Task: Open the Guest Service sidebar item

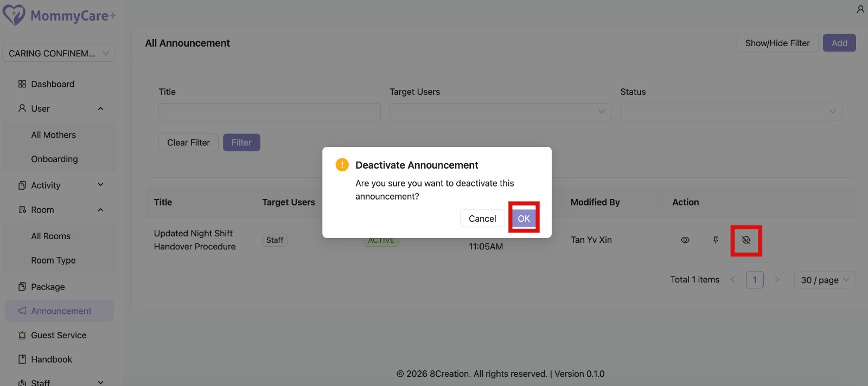Action: (59, 335)
